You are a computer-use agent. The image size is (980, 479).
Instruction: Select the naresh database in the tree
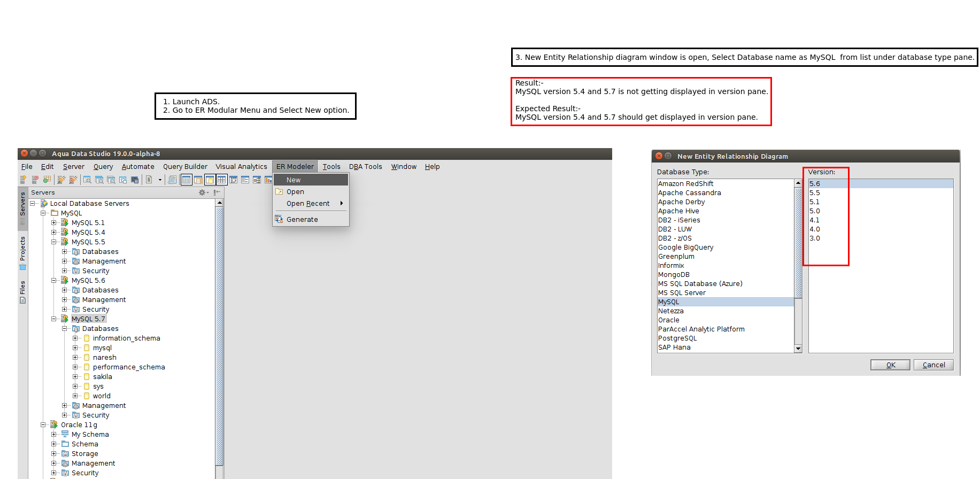click(x=104, y=358)
